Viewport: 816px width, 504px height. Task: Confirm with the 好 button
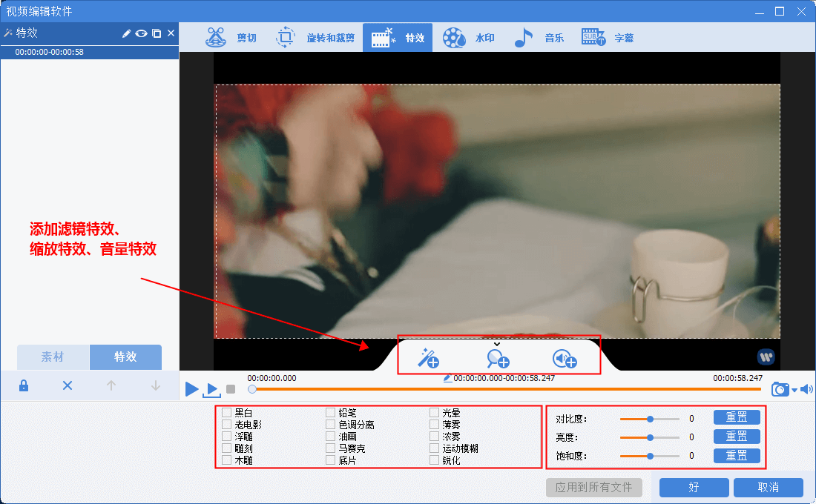(x=694, y=488)
